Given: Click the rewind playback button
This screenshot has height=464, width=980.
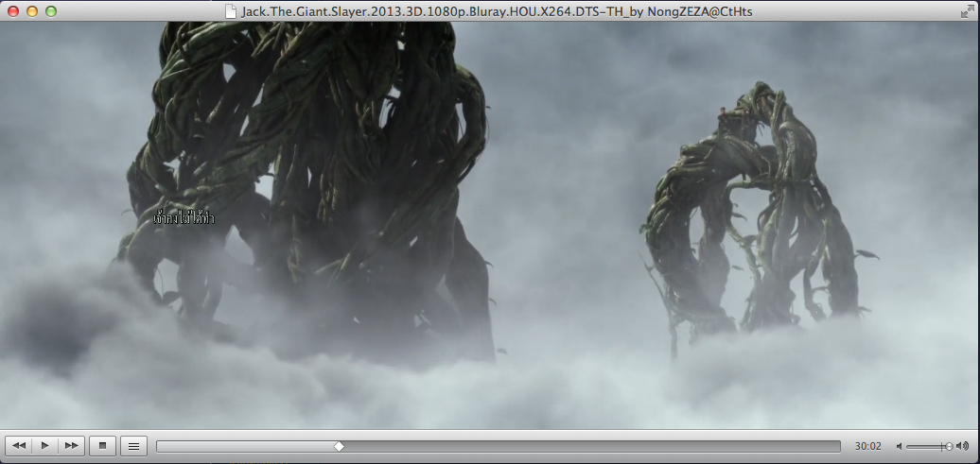Looking at the screenshot, I should coord(19,446).
